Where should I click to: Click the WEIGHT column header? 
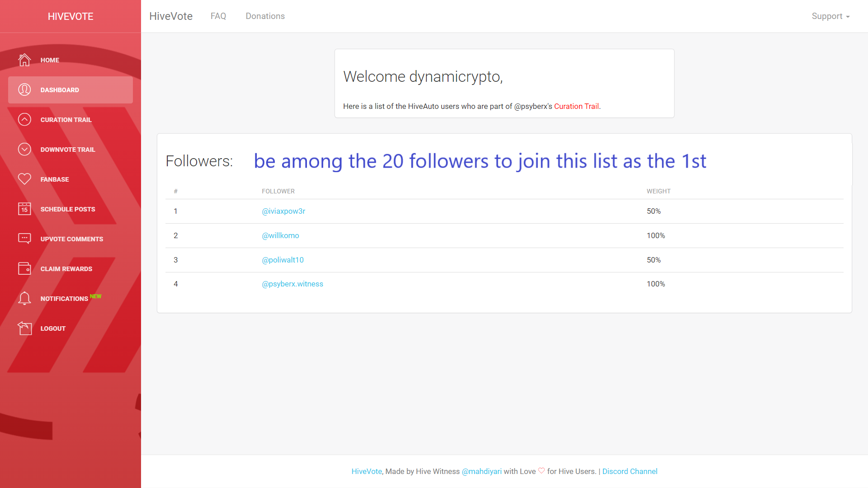tap(658, 191)
